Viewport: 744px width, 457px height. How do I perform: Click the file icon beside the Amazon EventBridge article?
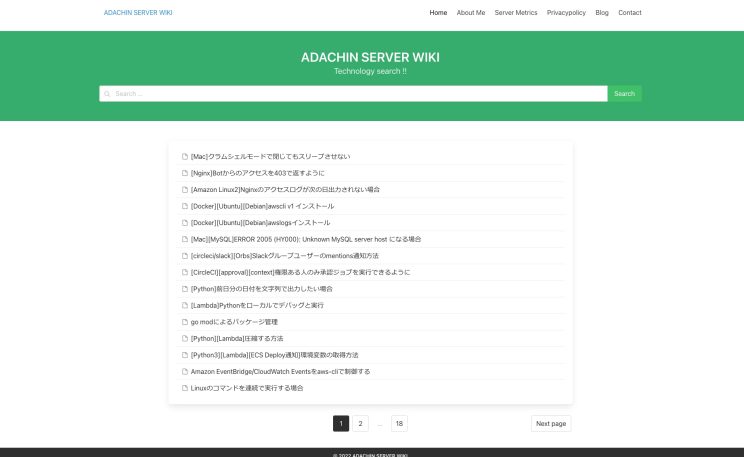[x=185, y=371]
